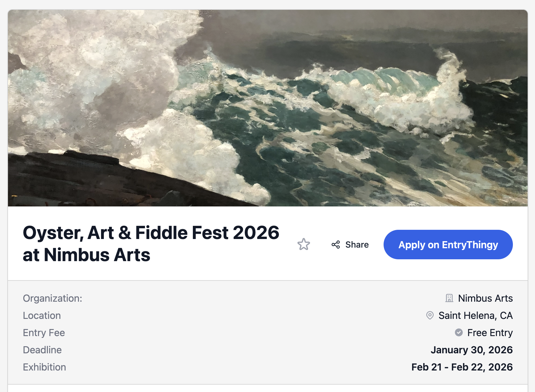The width and height of the screenshot is (535, 392).
Task: Click the January 30, 2026 deadline date
Action: pos(471,350)
